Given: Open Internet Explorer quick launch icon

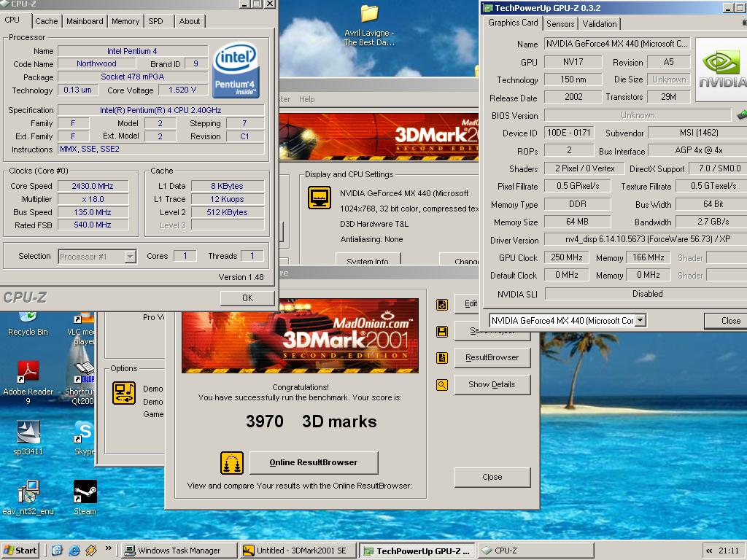Looking at the screenshot, I should click(74, 551).
